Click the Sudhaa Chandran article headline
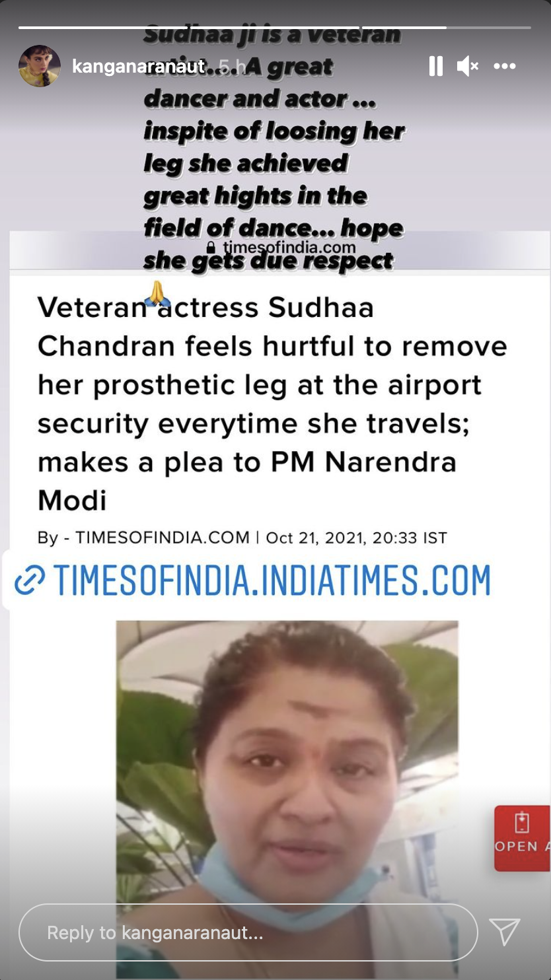551x980 pixels. click(x=272, y=403)
